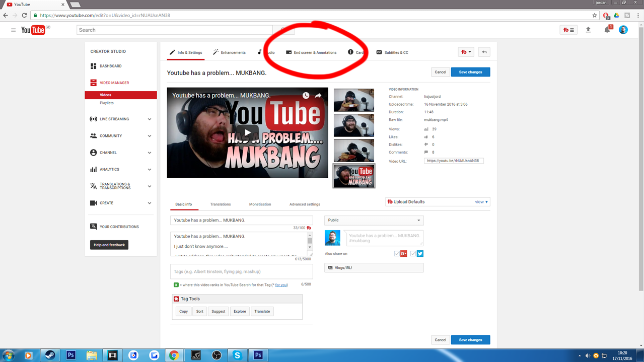Open the Advanced settings tab
Screen dimensions: 644x362
coord(305,204)
